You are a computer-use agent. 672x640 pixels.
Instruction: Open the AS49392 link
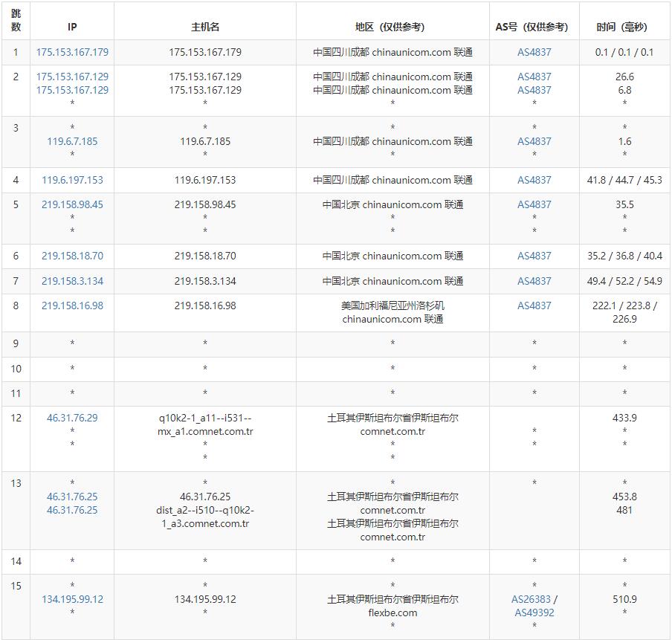pos(534,612)
